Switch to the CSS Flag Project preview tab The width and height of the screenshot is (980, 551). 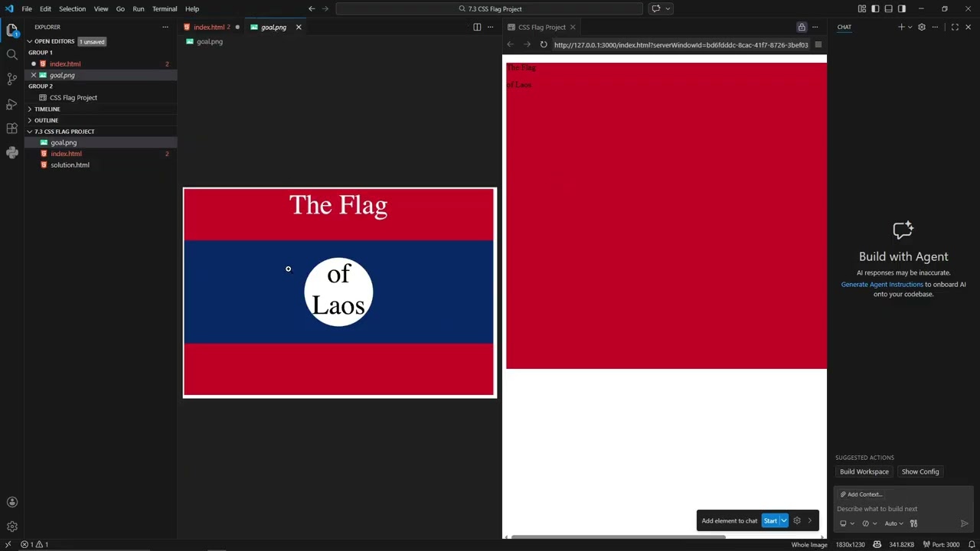(541, 27)
